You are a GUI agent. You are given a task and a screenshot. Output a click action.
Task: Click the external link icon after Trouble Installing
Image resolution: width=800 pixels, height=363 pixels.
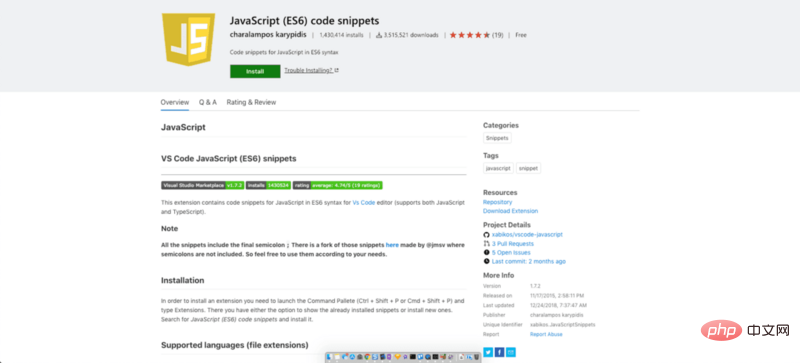coord(337,70)
